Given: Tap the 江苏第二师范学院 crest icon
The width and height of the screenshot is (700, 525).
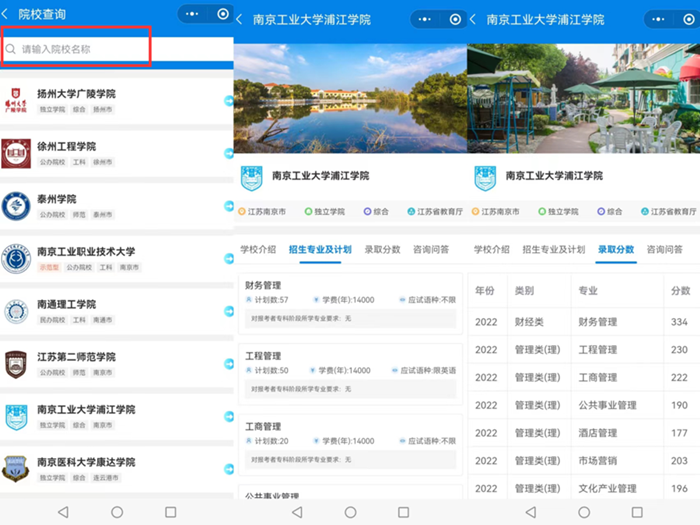Looking at the screenshot, I should coord(16,364).
